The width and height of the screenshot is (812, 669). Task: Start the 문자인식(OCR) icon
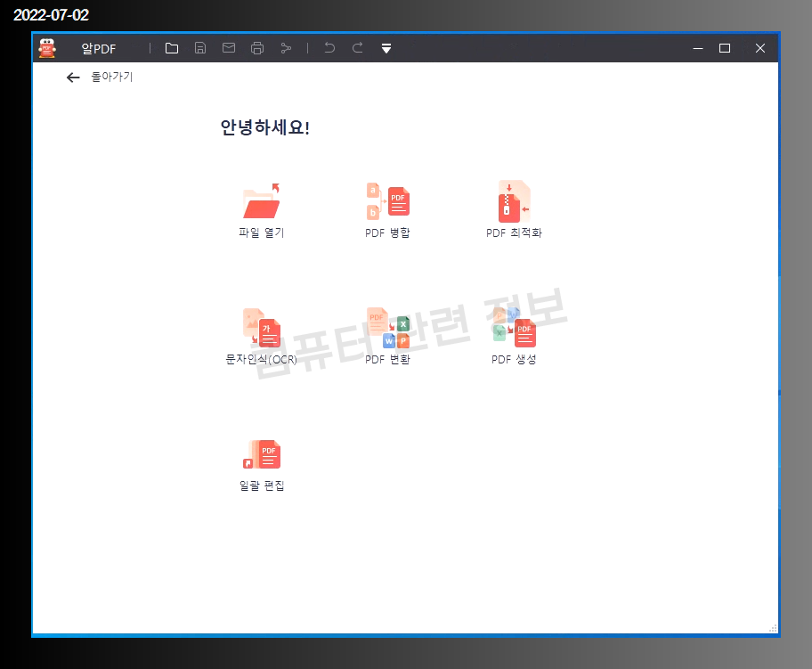point(262,328)
